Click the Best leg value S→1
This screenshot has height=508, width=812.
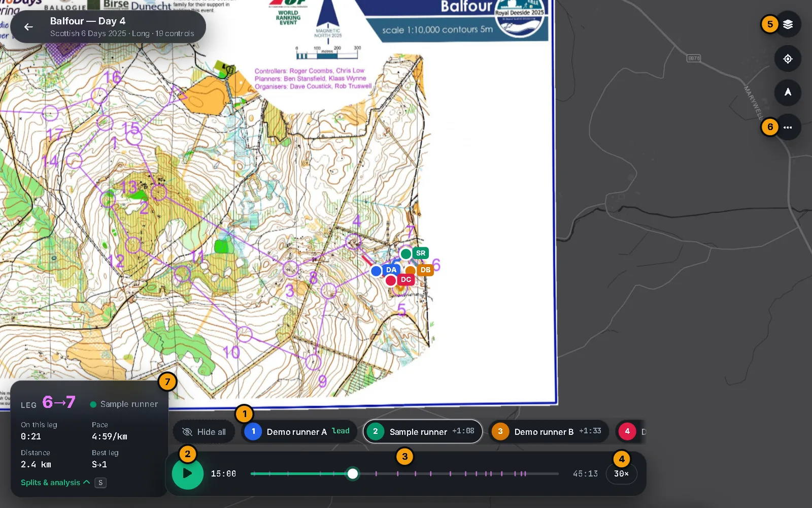pos(99,464)
